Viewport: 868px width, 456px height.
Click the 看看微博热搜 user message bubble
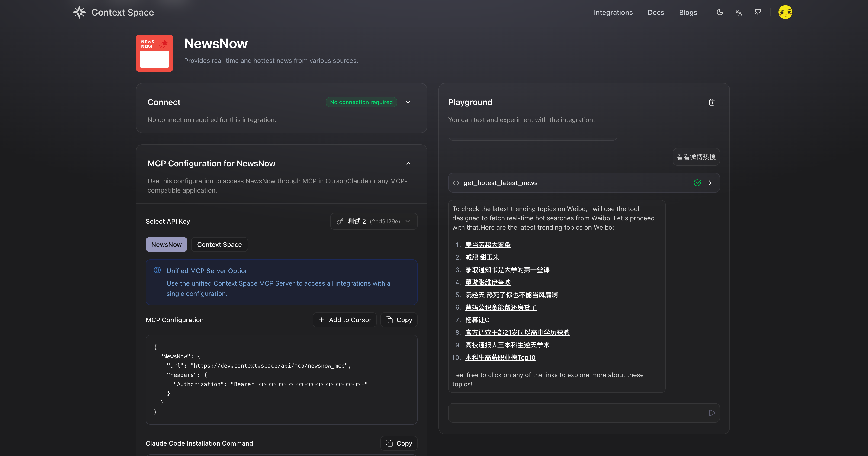click(x=696, y=157)
